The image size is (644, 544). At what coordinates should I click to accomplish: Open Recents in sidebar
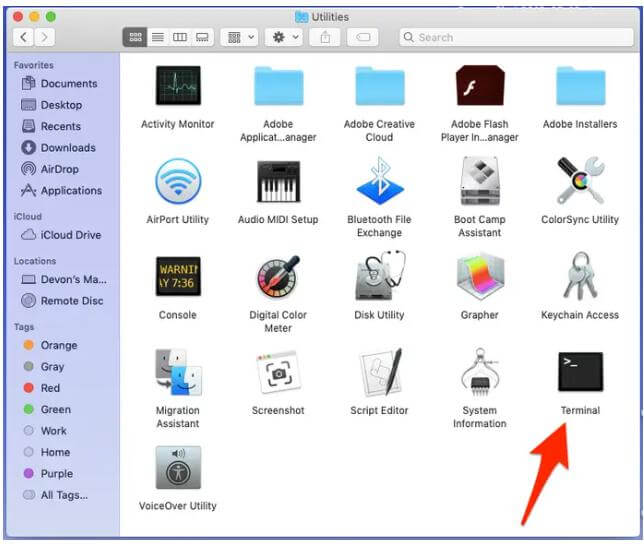[x=51, y=126]
